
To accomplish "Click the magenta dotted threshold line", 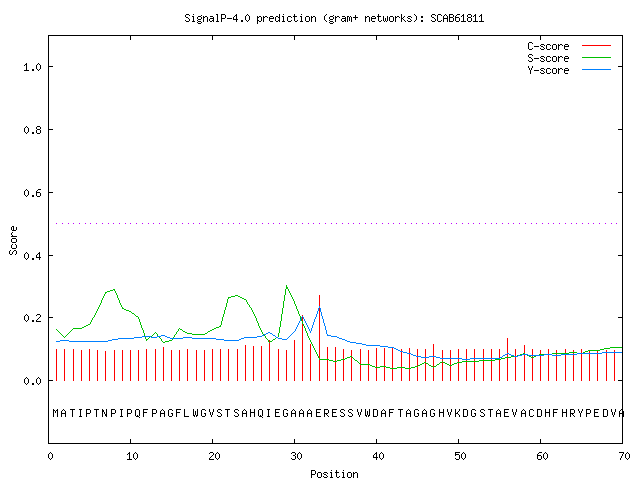I will [x=336, y=223].
